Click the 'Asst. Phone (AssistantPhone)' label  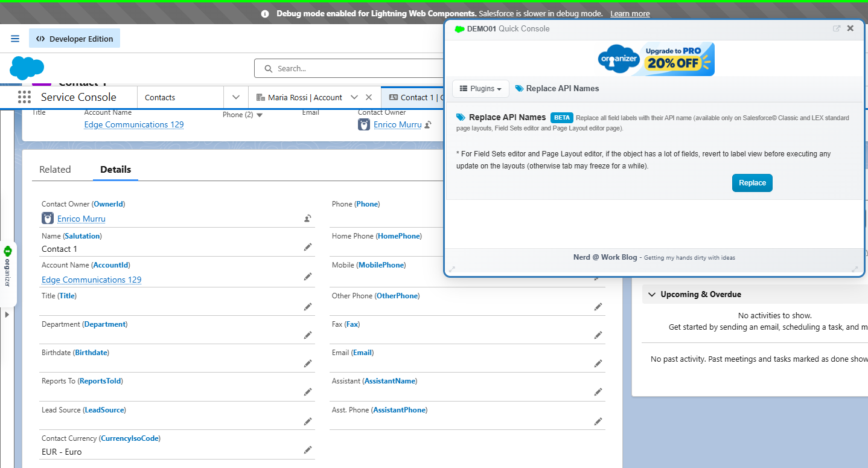point(380,410)
